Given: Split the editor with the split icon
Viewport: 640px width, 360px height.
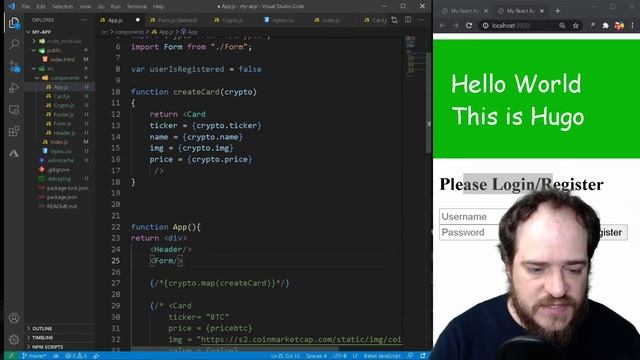Looking at the screenshot, I should [408, 20].
